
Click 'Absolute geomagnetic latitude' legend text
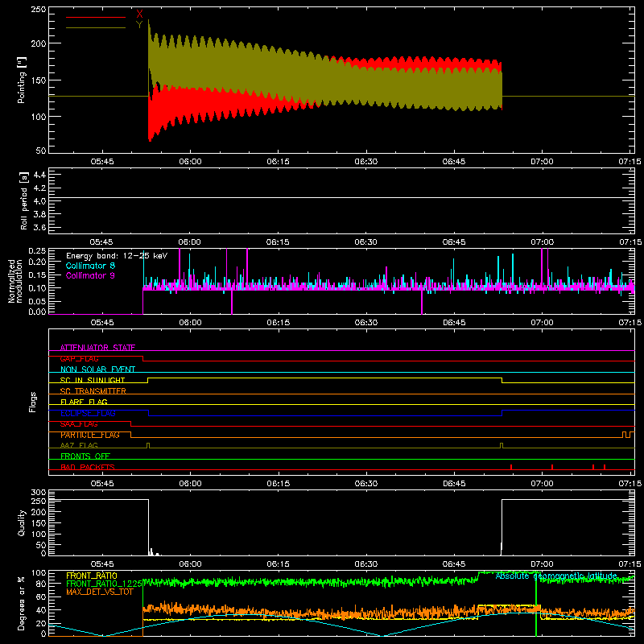pos(556,576)
